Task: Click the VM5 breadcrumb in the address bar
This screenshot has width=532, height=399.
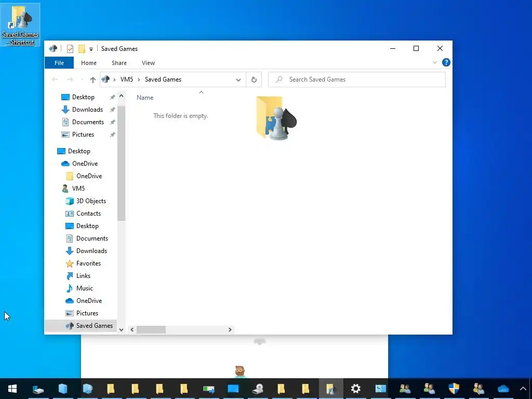Action: click(x=127, y=79)
